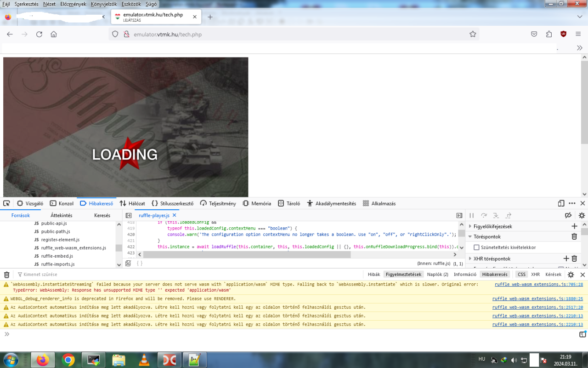The height and width of the screenshot is (368, 588).
Task: Open VLC from the Windows taskbar
Action: pos(144,360)
